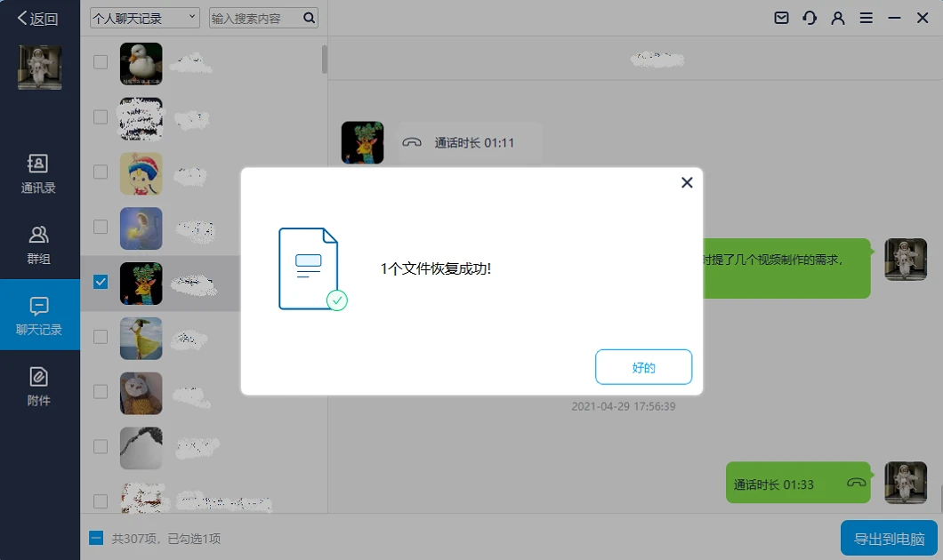Open the hamburger menu at top right
Screen dimensions: 943x560
point(866,17)
